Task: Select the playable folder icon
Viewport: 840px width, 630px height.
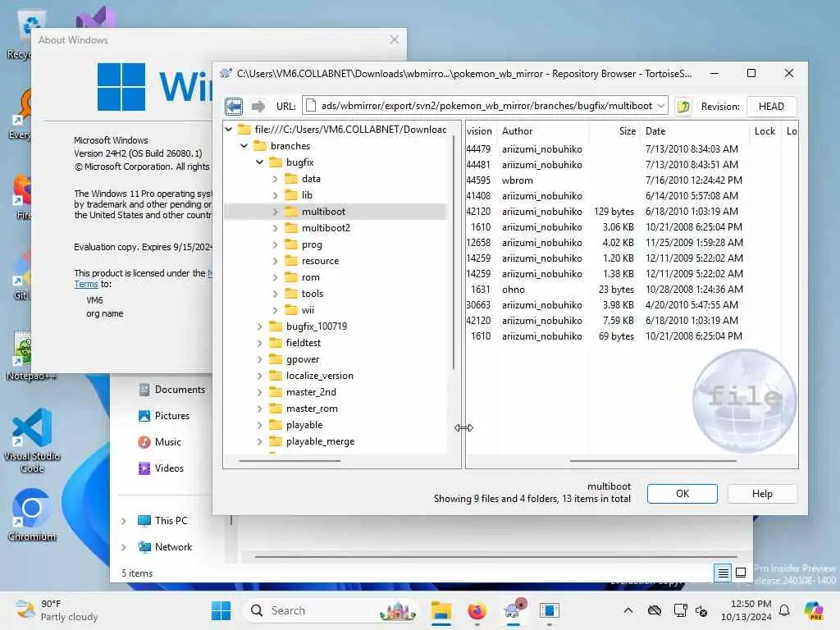Action: point(276,424)
